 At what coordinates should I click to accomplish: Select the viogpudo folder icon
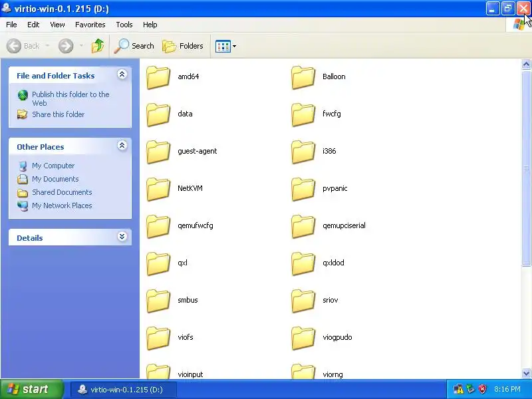pyautogui.click(x=303, y=338)
